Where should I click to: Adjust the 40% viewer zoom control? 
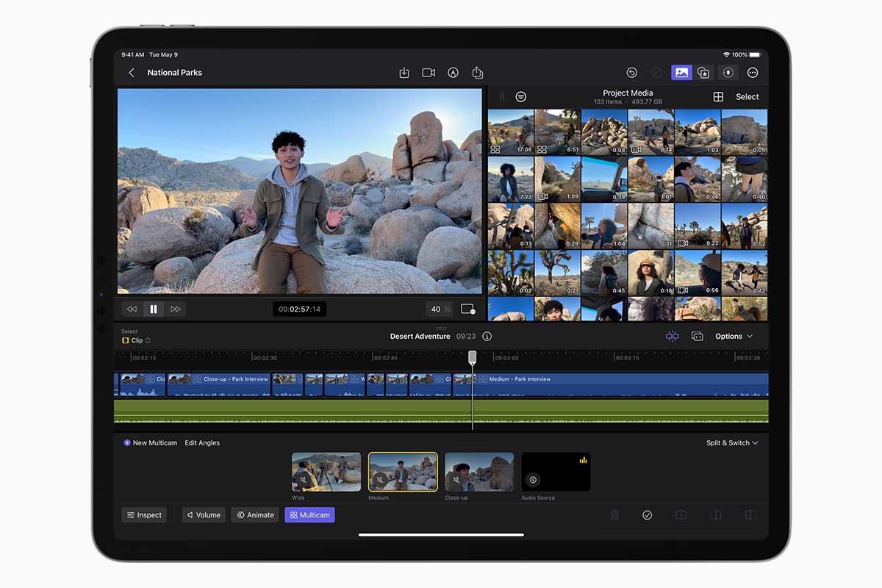tap(440, 309)
